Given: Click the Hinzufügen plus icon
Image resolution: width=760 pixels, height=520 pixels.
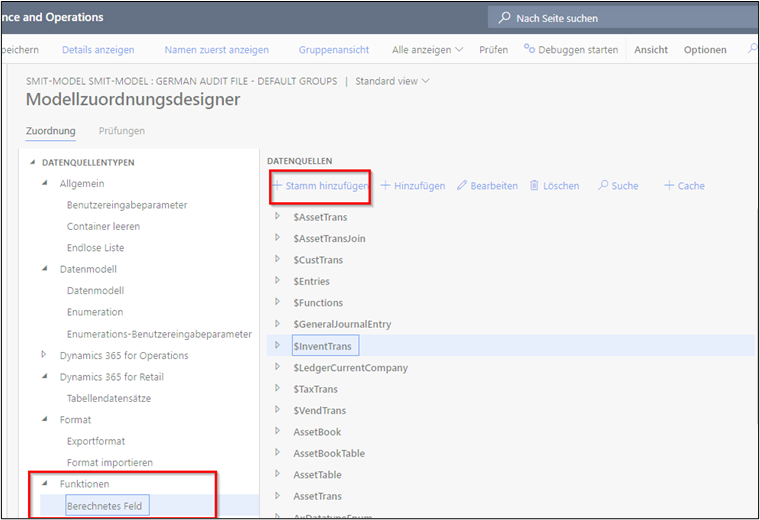Looking at the screenshot, I should 385,186.
